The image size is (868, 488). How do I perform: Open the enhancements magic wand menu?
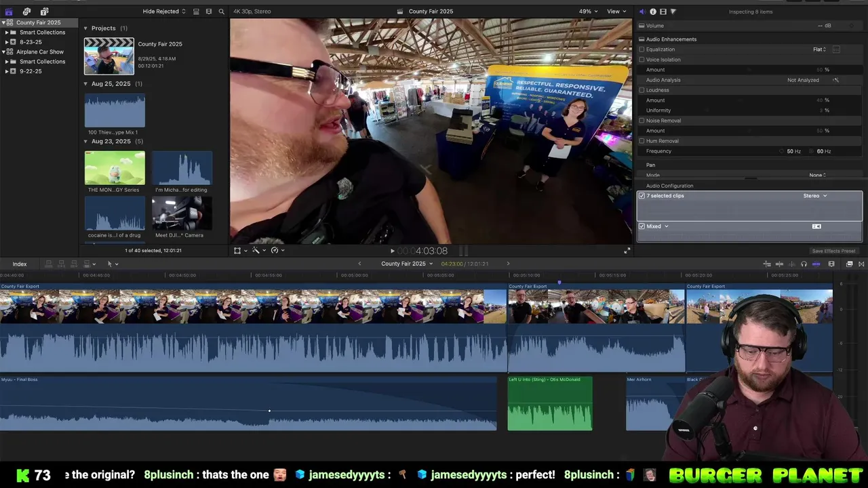pyautogui.click(x=258, y=250)
